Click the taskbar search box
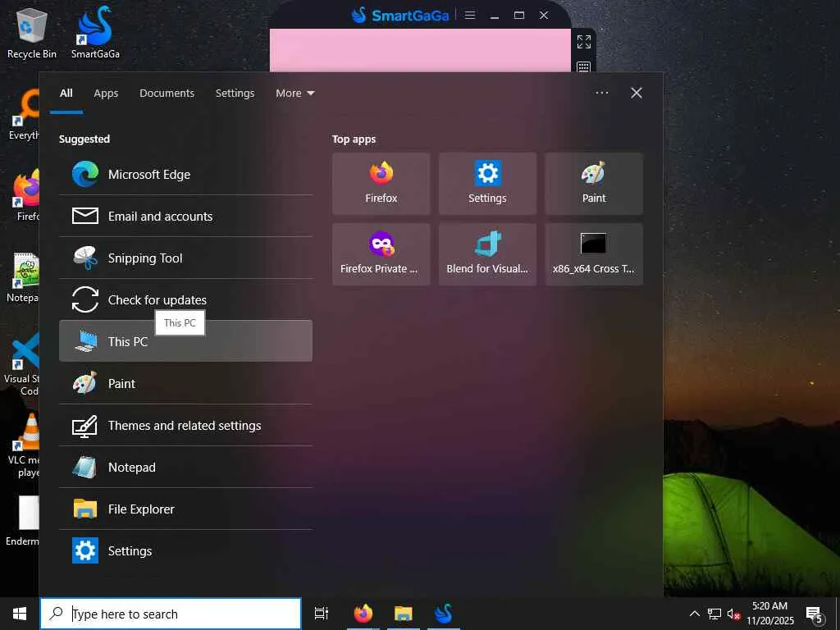 [171, 614]
